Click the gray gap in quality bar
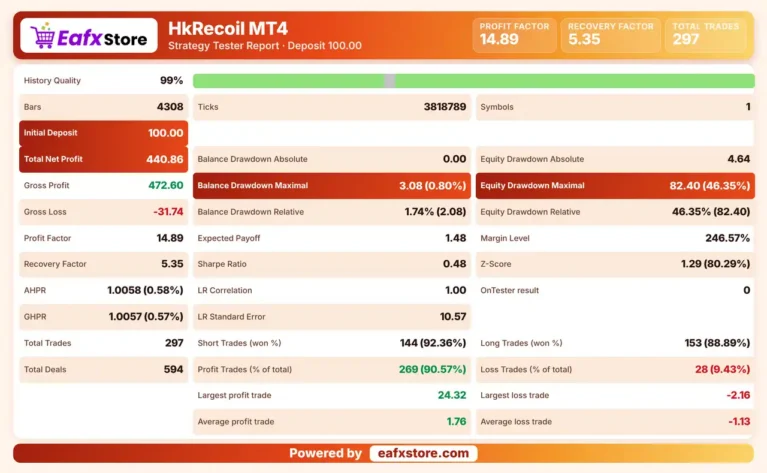 [389, 81]
